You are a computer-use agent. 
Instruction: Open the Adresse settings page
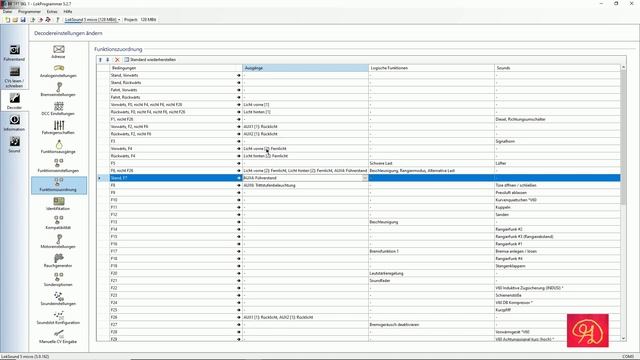tap(59, 52)
